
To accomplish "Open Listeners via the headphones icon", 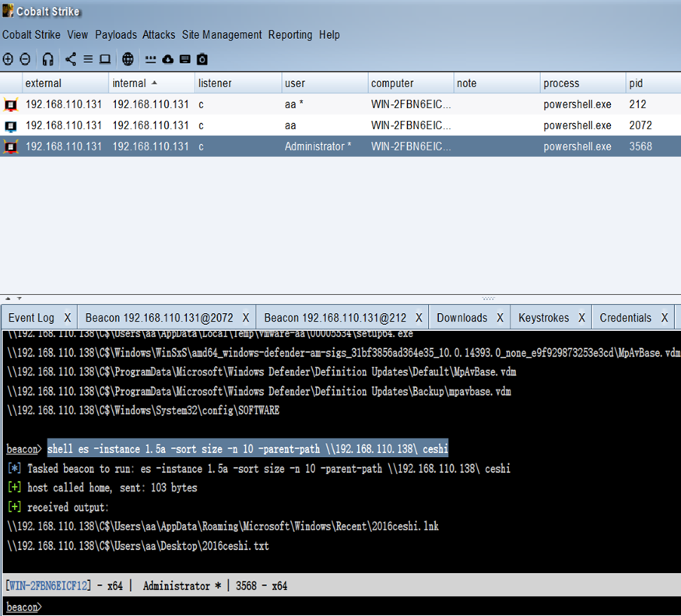I will click(x=47, y=59).
